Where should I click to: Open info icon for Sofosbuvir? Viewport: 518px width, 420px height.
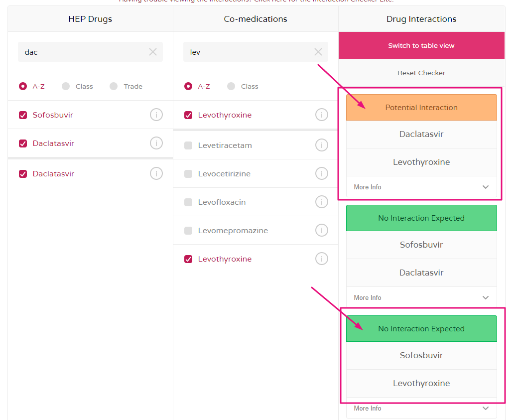pyautogui.click(x=156, y=115)
